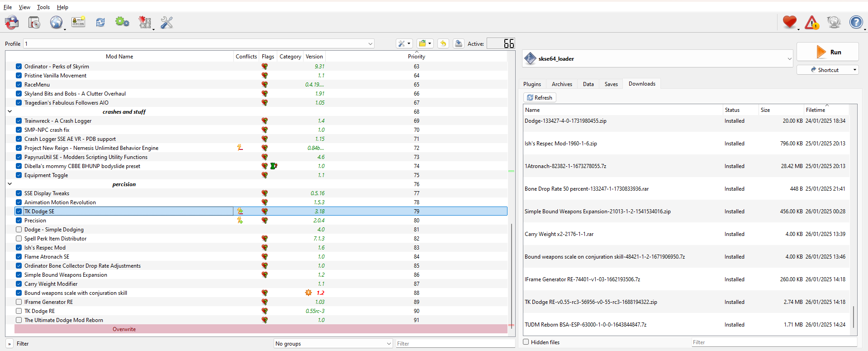Image resolution: width=868 pixels, height=351 pixels.
Task: Open the View menu
Action: [24, 7]
